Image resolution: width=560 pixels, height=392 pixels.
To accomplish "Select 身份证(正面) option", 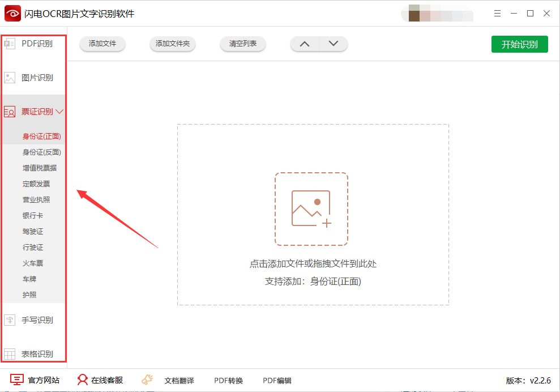I will (42, 136).
